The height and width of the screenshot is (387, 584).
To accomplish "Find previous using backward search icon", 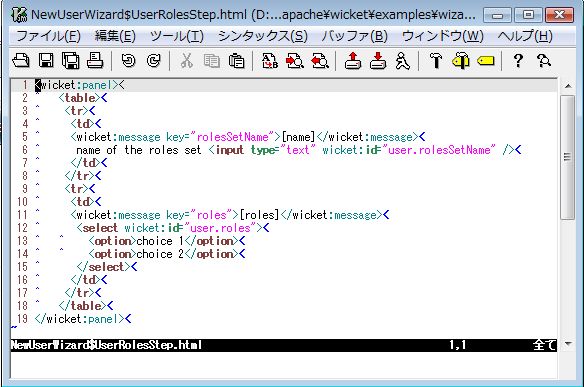I will pyautogui.click(x=320, y=61).
